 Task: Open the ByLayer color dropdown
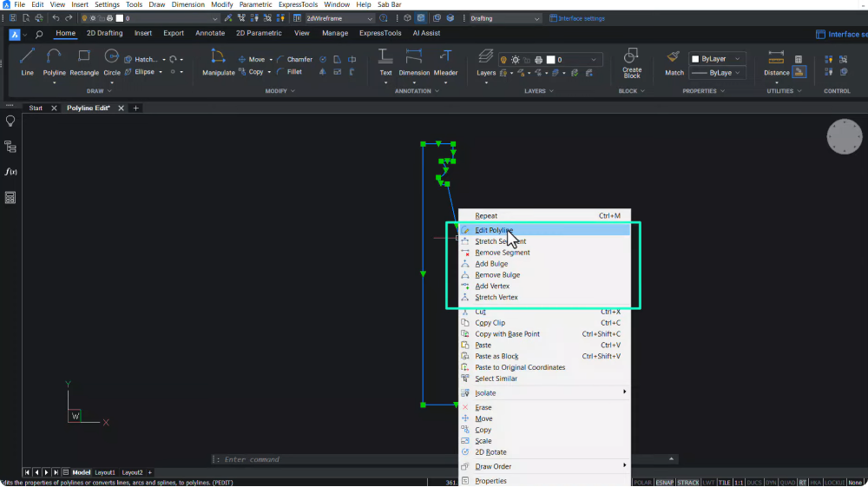716,59
